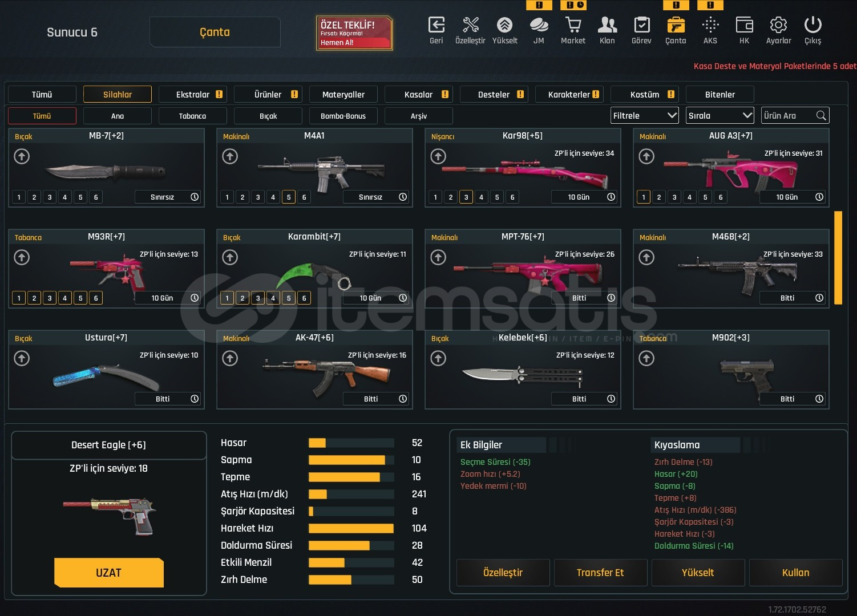
Task: Select slot 6 on AUG A3 card
Action: tap(721, 197)
